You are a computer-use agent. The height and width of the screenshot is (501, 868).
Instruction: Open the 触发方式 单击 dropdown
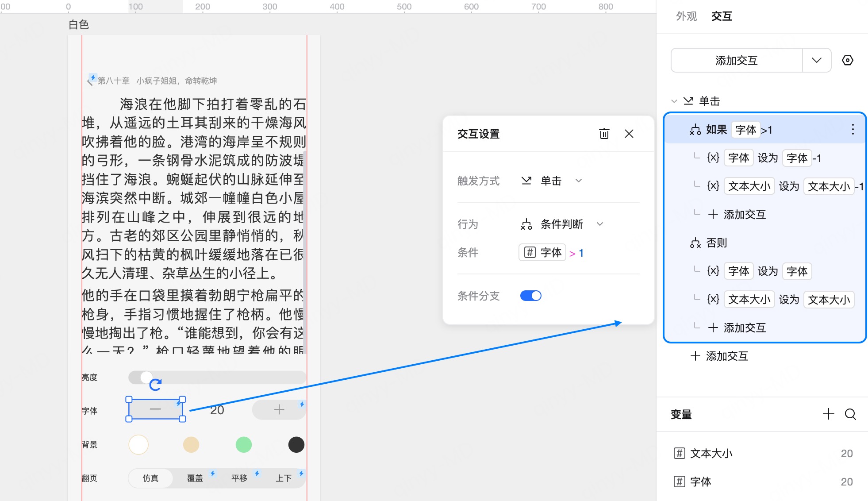point(552,181)
